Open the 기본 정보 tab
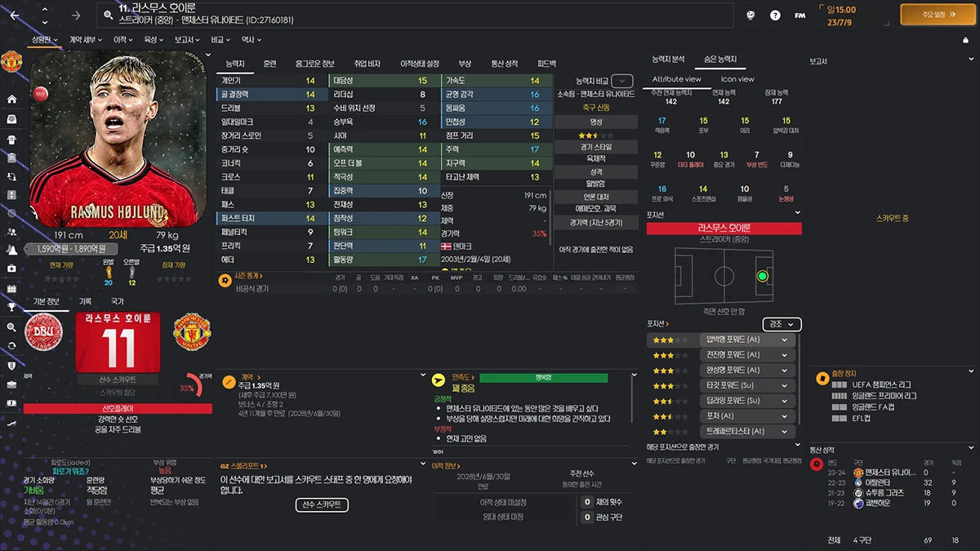This screenshot has height=551, width=980. 46,300
